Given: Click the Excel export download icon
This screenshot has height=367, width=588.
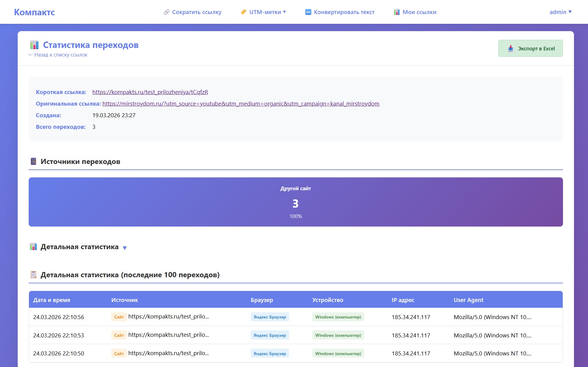Looking at the screenshot, I should coord(511,49).
